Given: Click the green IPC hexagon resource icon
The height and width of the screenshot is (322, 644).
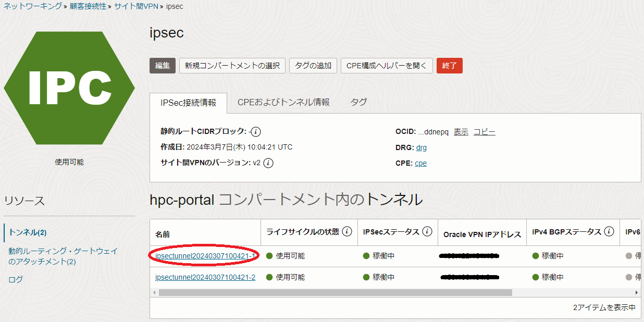Looking at the screenshot, I should pos(69,88).
